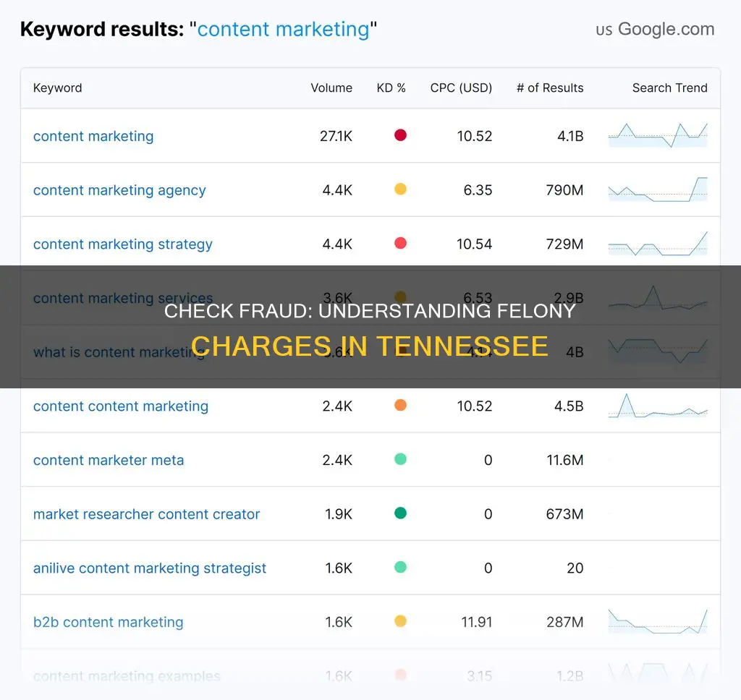The image size is (741, 700).
Task: Open the 'content marketing' keyword link
Action: (93, 136)
